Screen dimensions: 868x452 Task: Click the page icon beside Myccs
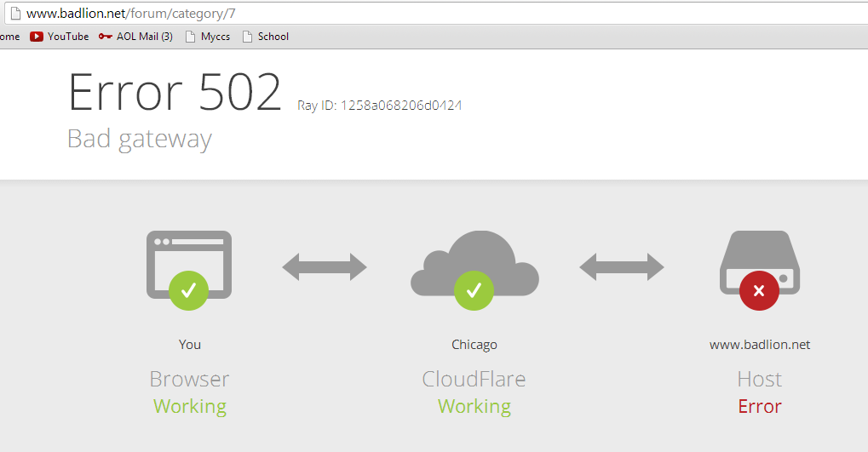point(191,37)
